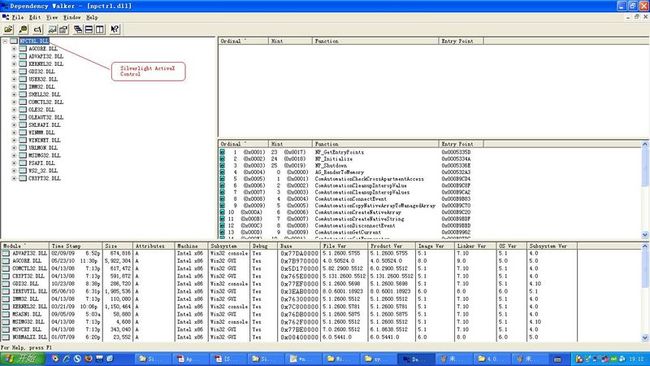The image size is (650, 366).
Task: Sort module list by Machine header
Action: [191, 246]
